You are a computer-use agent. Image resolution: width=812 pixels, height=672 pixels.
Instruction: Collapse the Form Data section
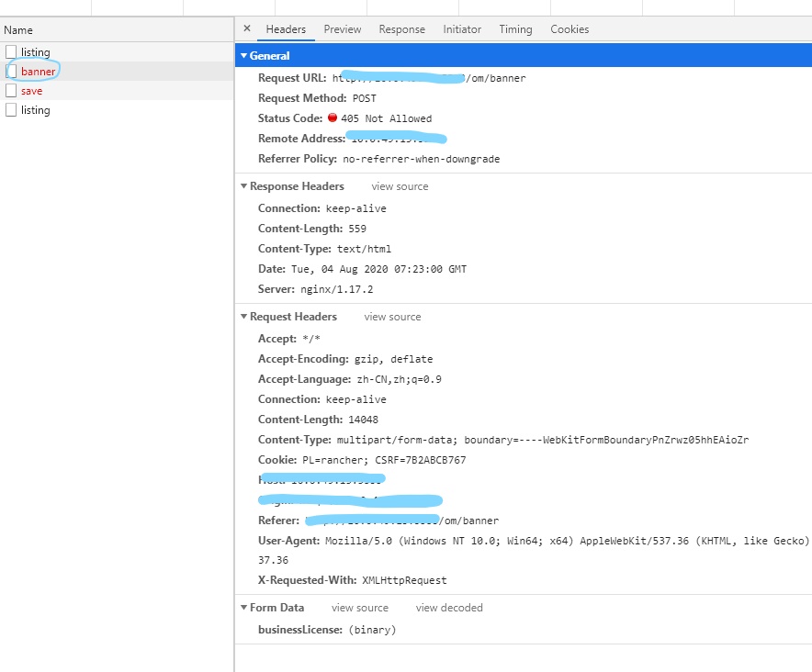[x=244, y=608]
